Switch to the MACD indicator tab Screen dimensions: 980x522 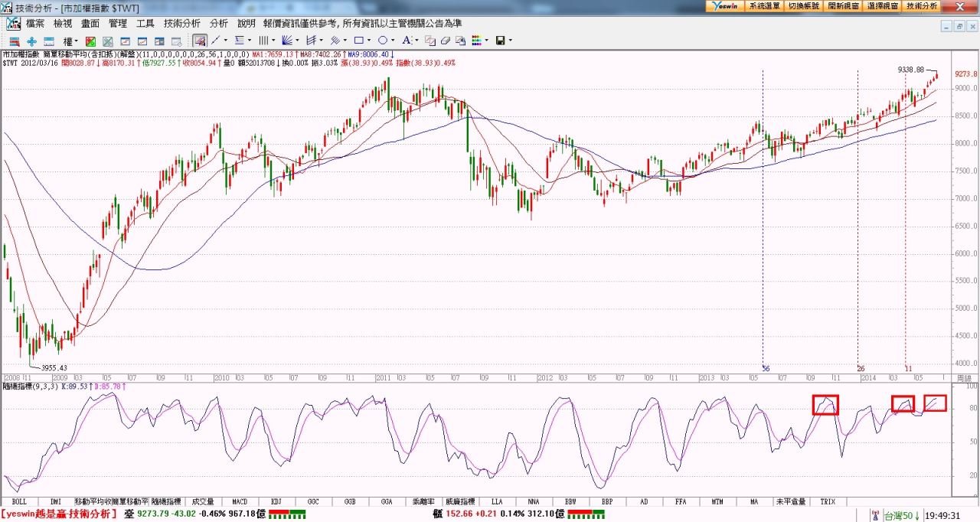point(240,501)
